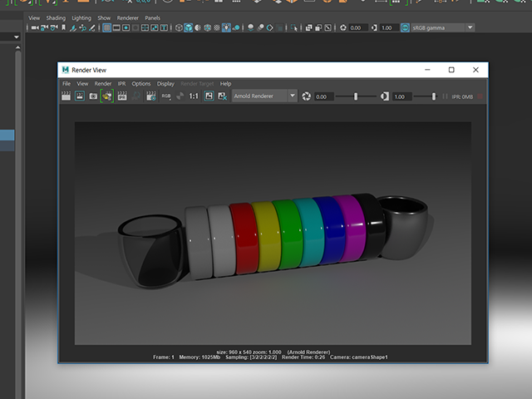Click Redo previous render icon in Render View
532x399 pixels.
(x=66, y=96)
